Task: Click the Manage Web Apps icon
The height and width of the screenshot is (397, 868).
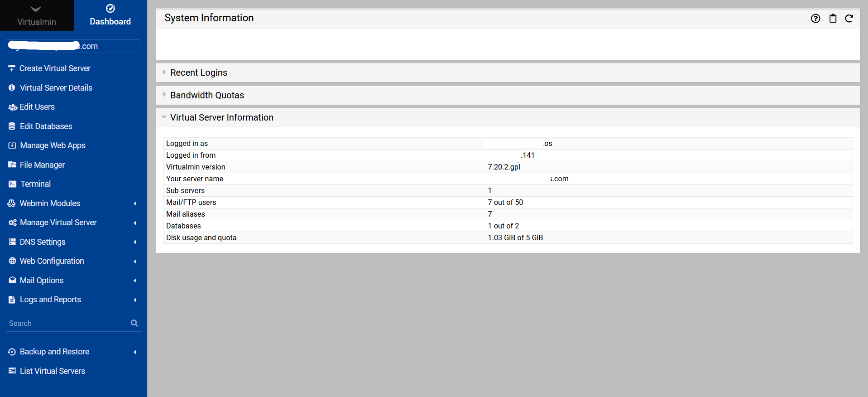Action: click(12, 145)
